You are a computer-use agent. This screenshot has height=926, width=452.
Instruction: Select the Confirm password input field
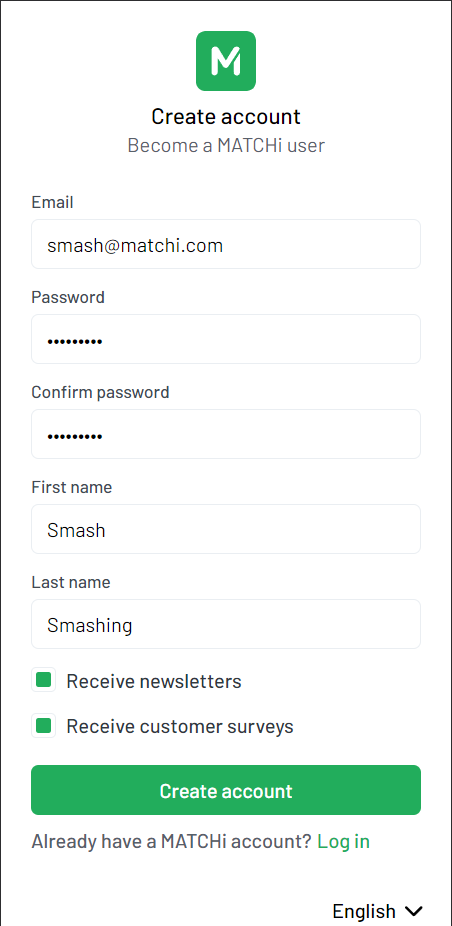click(226, 434)
